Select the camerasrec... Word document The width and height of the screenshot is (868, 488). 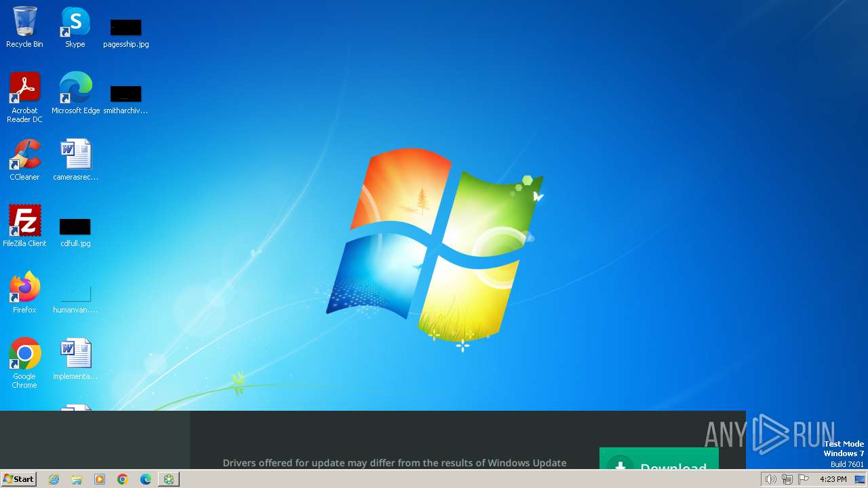pos(75,160)
